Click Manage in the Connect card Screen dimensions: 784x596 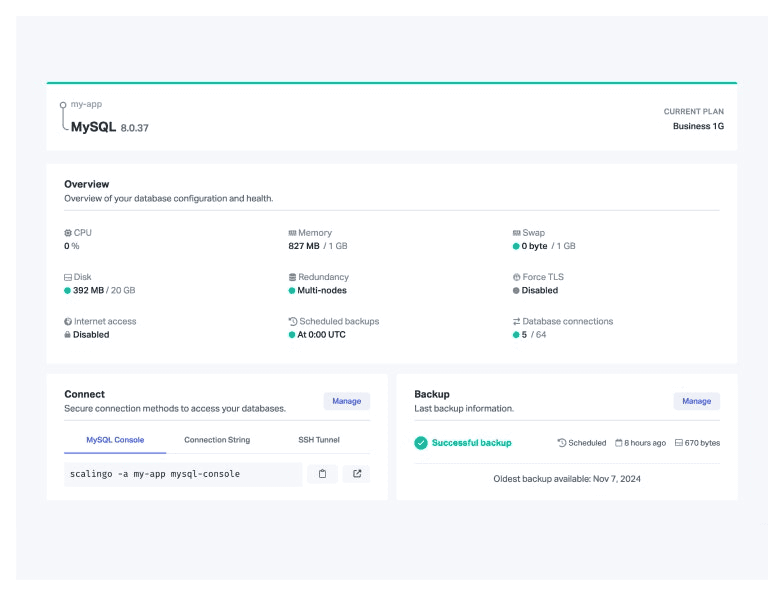pyautogui.click(x=346, y=401)
